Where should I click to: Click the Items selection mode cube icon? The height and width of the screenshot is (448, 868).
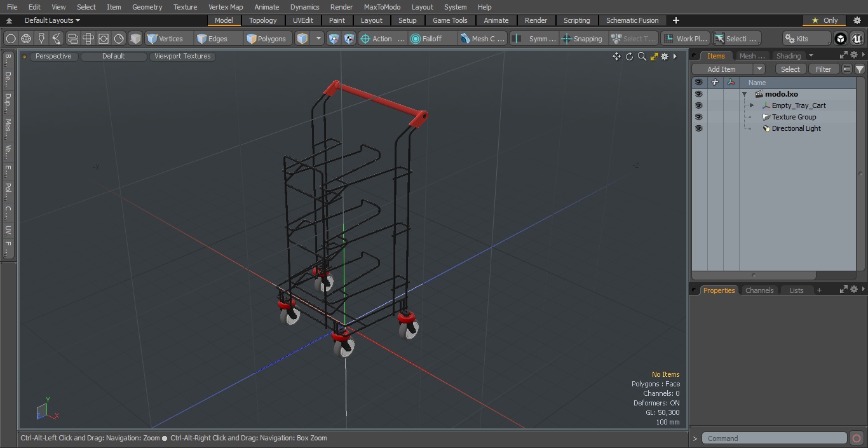[302, 39]
